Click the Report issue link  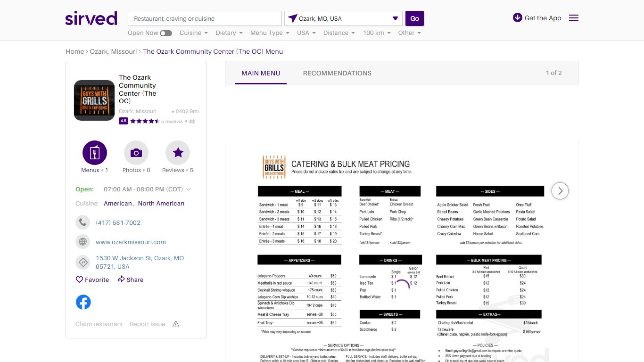pos(148,324)
